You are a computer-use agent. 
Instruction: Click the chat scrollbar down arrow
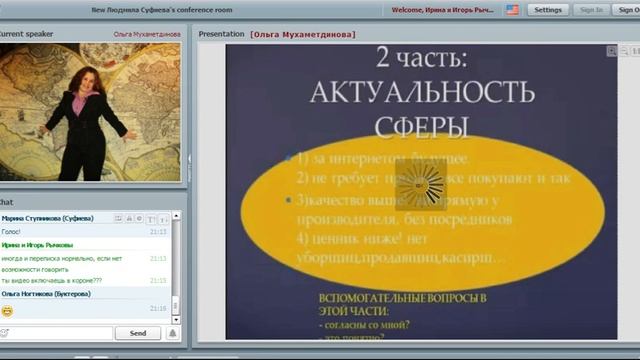pos(176,320)
